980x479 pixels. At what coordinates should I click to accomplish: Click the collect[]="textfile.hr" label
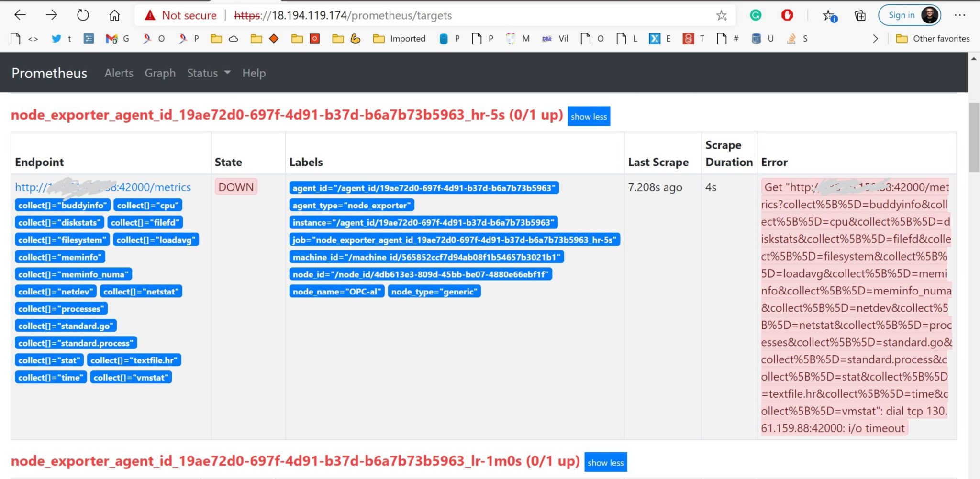(134, 360)
